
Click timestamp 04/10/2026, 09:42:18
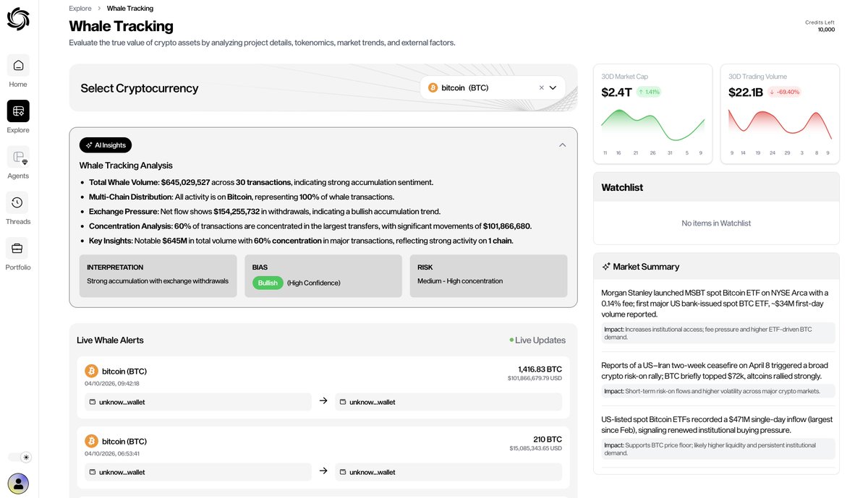(x=112, y=383)
